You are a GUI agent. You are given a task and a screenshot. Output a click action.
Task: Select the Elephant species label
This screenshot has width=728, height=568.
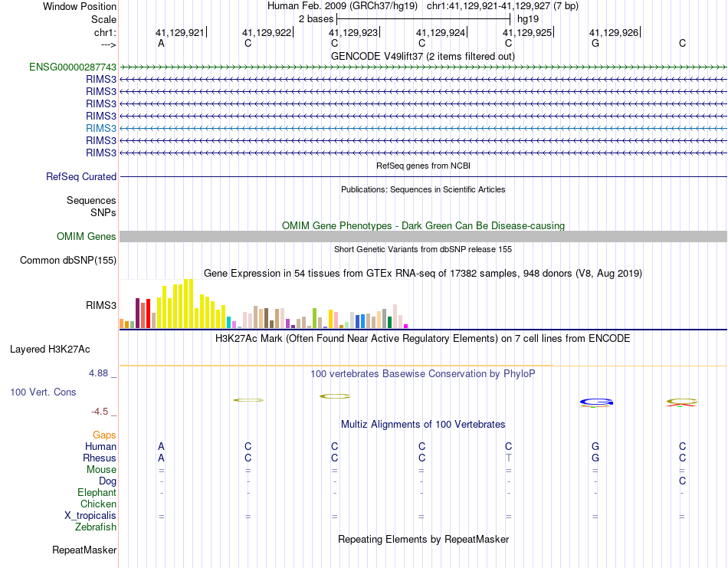(x=97, y=492)
